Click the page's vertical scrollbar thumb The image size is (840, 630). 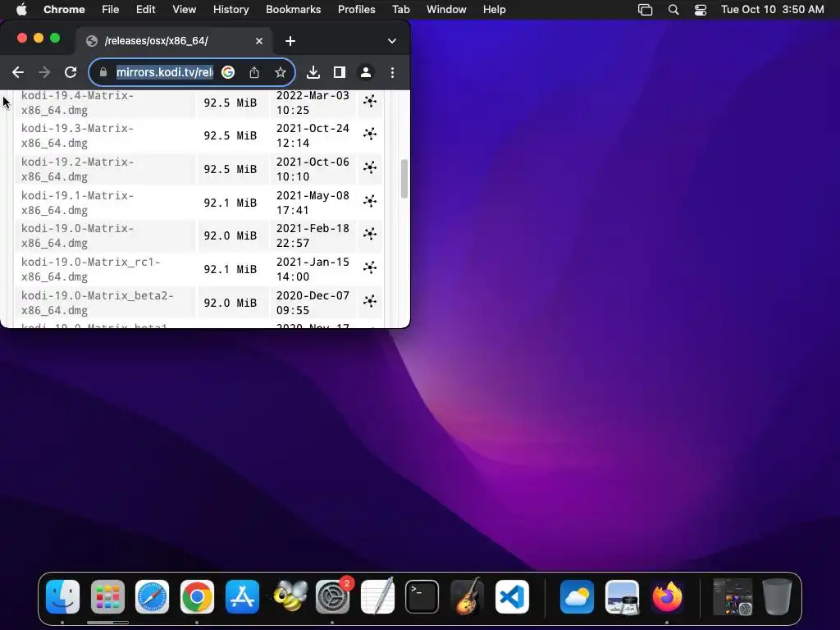click(x=404, y=178)
